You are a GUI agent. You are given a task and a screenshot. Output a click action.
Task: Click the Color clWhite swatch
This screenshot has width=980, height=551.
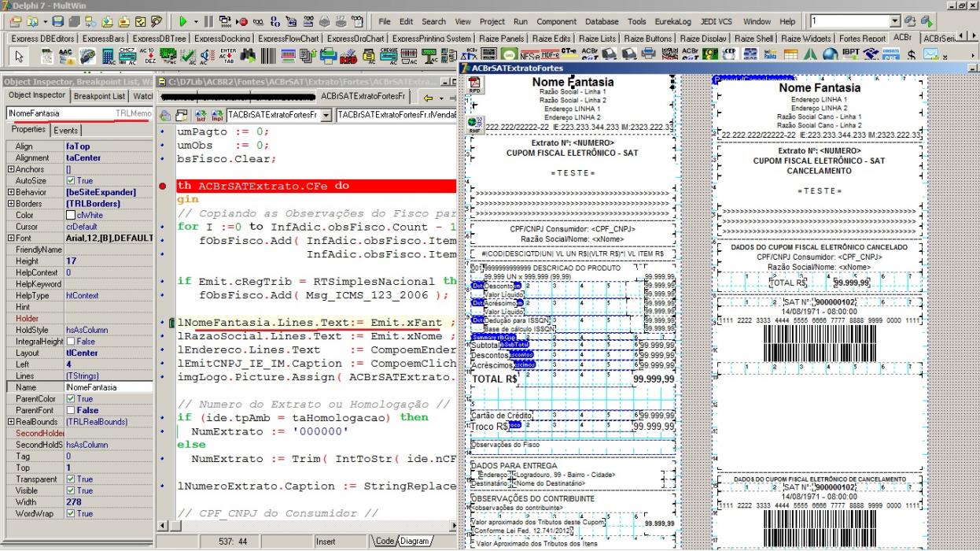[x=72, y=215]
